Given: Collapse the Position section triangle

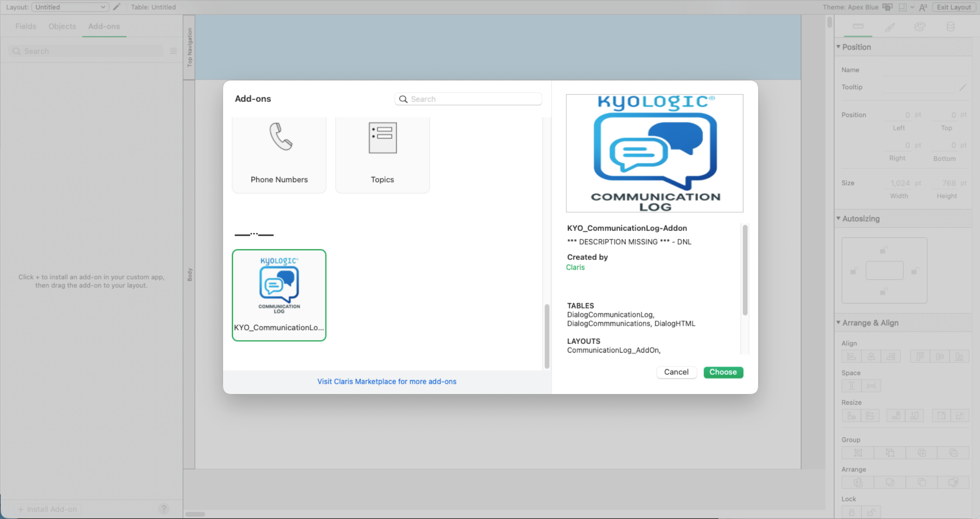Looking at the screenshot, I should 838,47.
